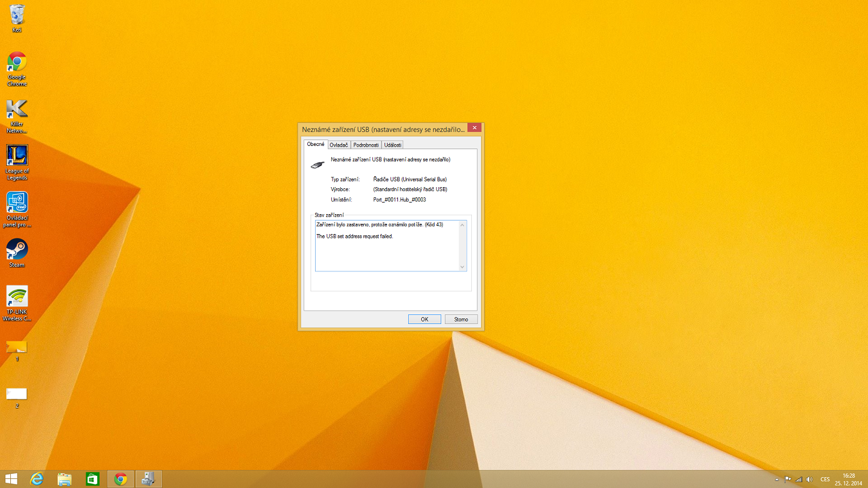Screen dimensions: 868x488
Task: Click the "Výrobce:" label
Action: point(341,190)
